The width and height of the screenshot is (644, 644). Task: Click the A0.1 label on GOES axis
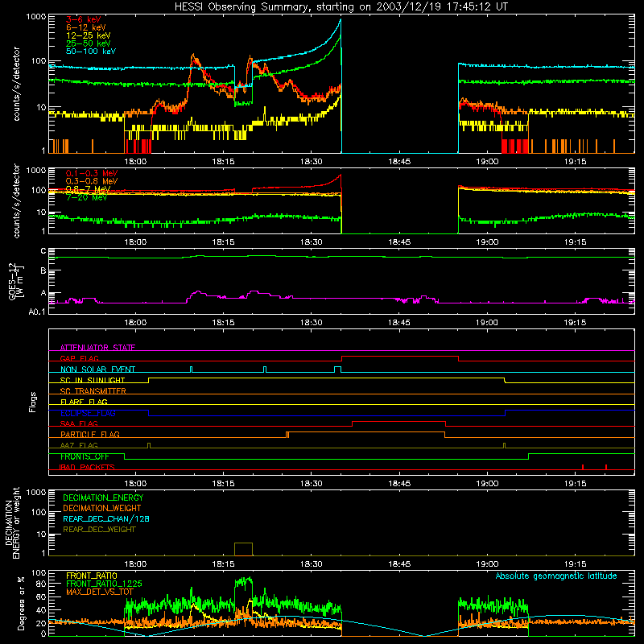pos(36,312)
